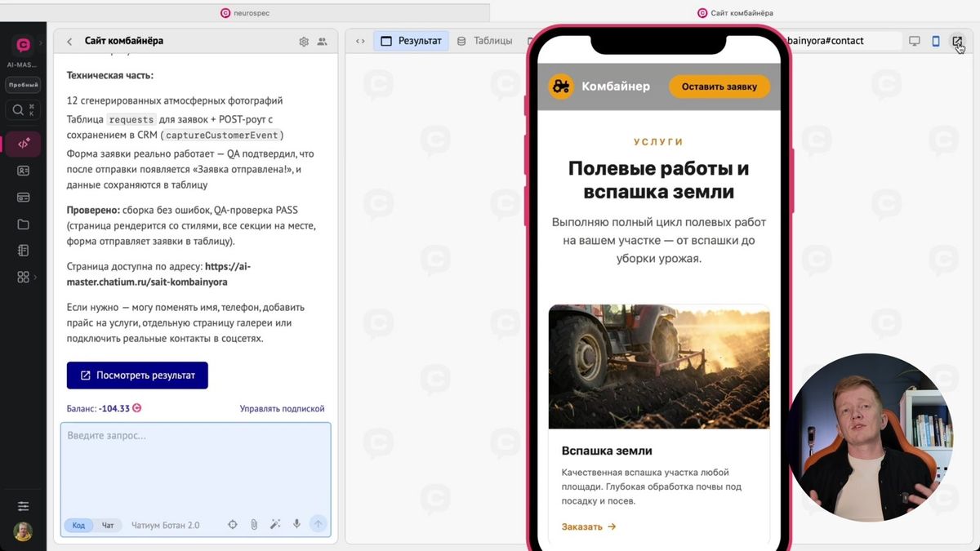The width and height of the screenshot is (980, 551).
Task: Click the Пробный plan badge
Action: coord(23,85)
